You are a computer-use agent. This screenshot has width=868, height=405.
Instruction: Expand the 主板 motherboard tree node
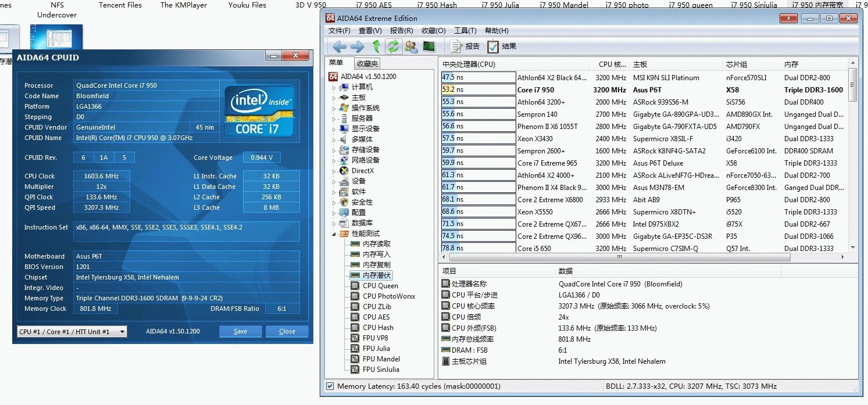[x=334, y=98]
